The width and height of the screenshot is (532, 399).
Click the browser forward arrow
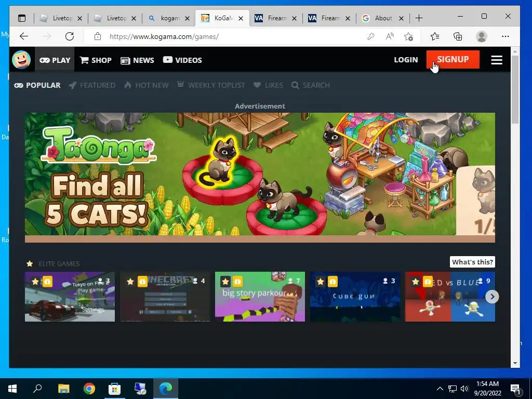pos(47,36)
